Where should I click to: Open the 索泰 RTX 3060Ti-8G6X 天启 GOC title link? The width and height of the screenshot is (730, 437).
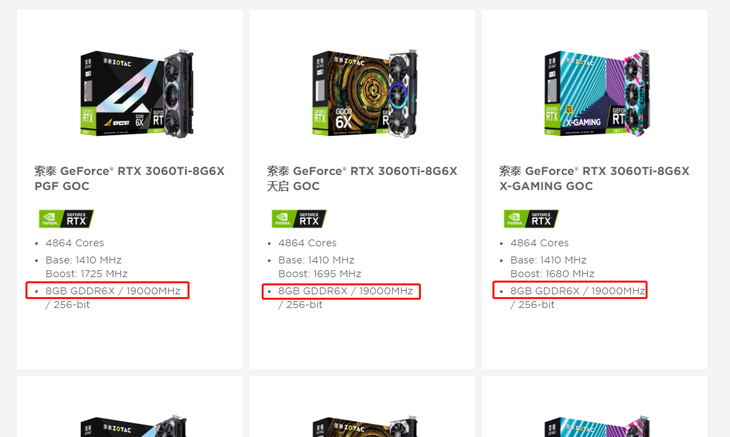pyautogui.click(x=362, y=178)
